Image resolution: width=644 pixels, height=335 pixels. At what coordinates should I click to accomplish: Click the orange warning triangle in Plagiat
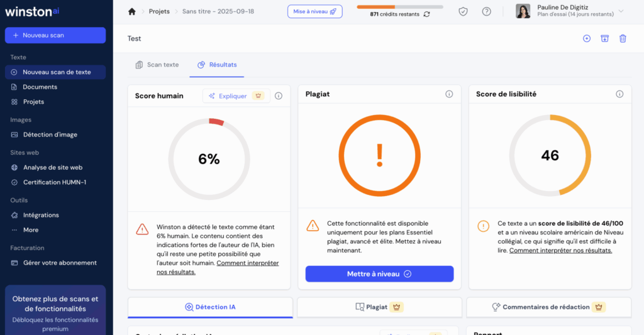coord(313,226)
